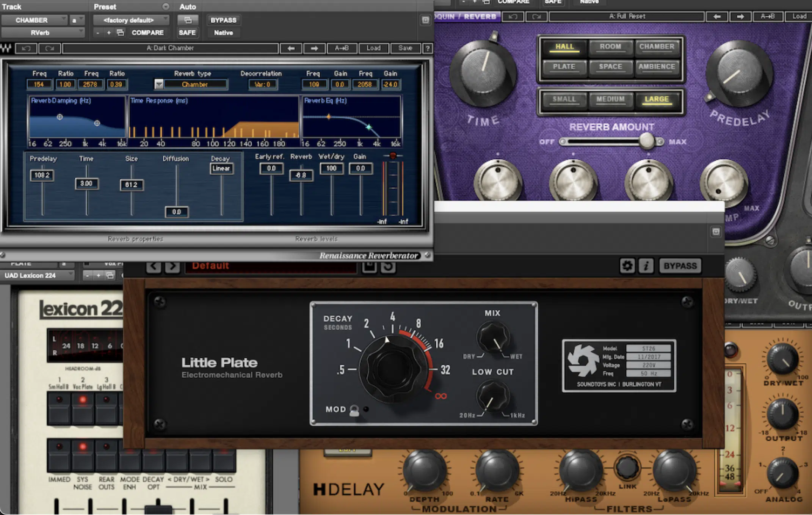Redo in the Harlequin Reverb toolbar
Image resolution: width=812 pixels, height=515 pixels.
tap(536, 16)
